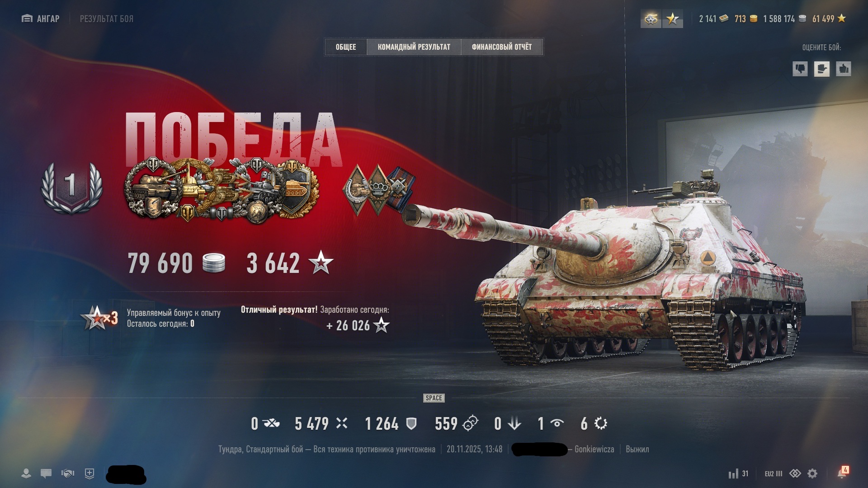Viewport: 868px width, 488px height.
Task: Open the Командный результат tab
Action: pyautogui.click(x=414, y=47)
